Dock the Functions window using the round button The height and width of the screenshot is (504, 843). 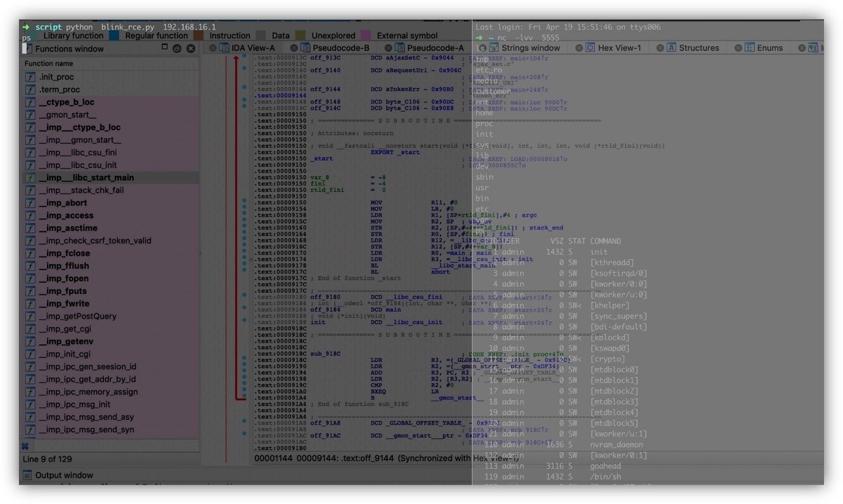(x=176, y=49)
